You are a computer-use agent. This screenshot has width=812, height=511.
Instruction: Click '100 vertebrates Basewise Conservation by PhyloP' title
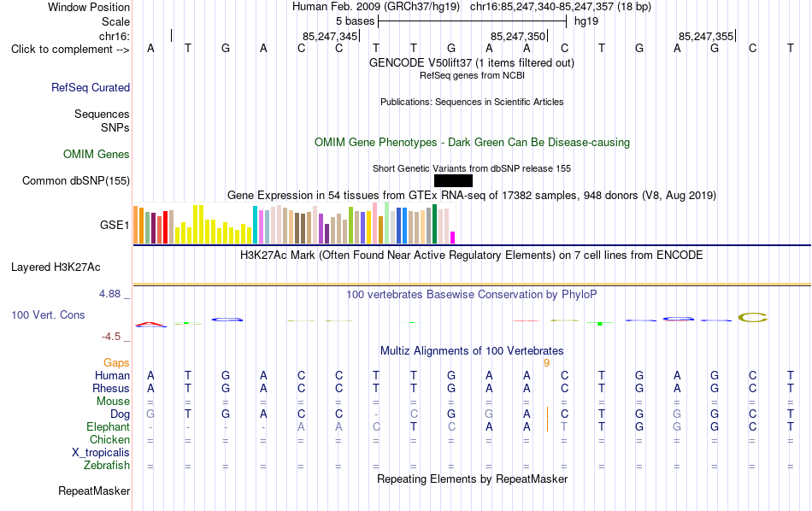pos(472,295)
